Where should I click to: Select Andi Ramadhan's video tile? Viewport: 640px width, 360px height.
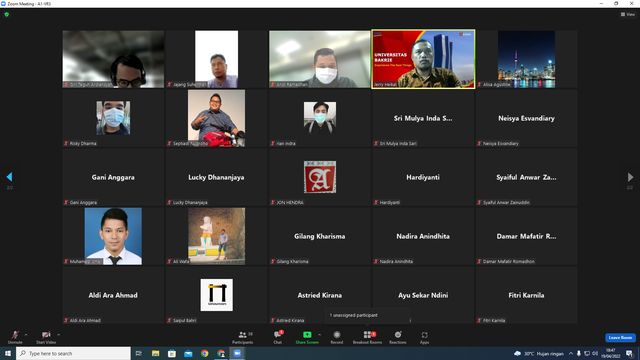point(320,59)
